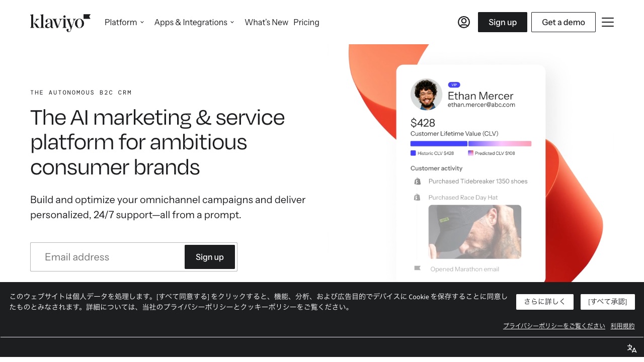Click the Race Day Hat product image

coord(475,232)
